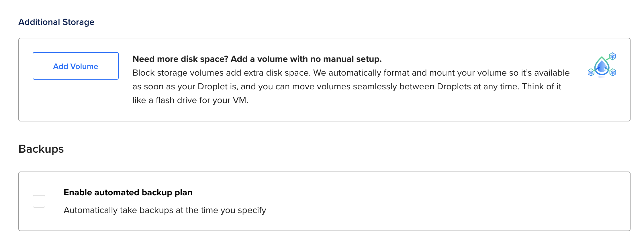Click the top-right cube in the storage illustration

612,56
